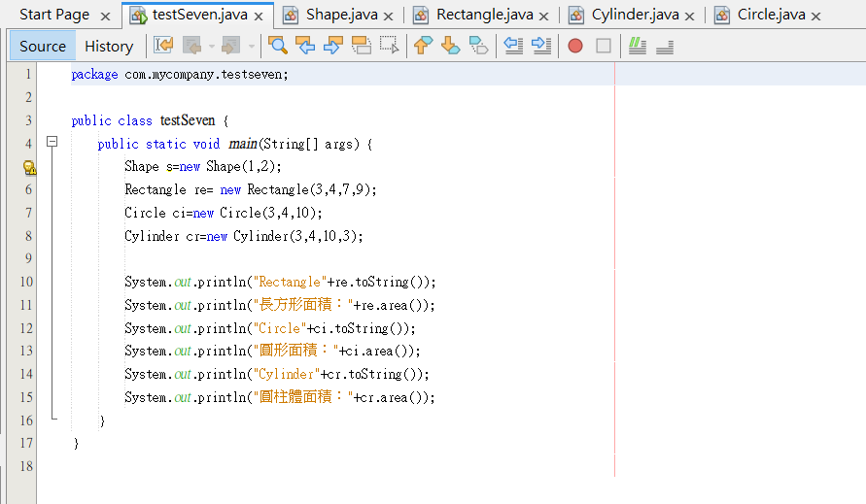Click the testSeven.java file icon
866x504 pixels.
(138, 16)
